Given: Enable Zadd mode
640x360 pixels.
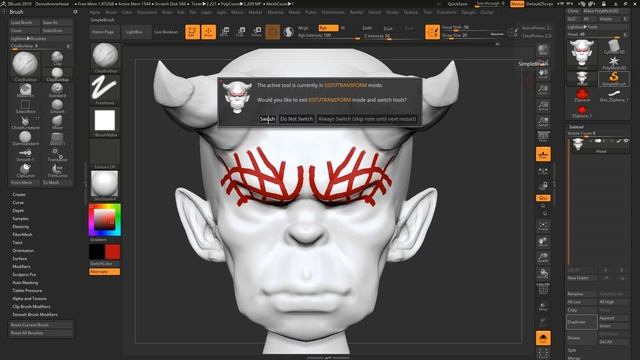Looking at the screenshot, I should 367,28.
